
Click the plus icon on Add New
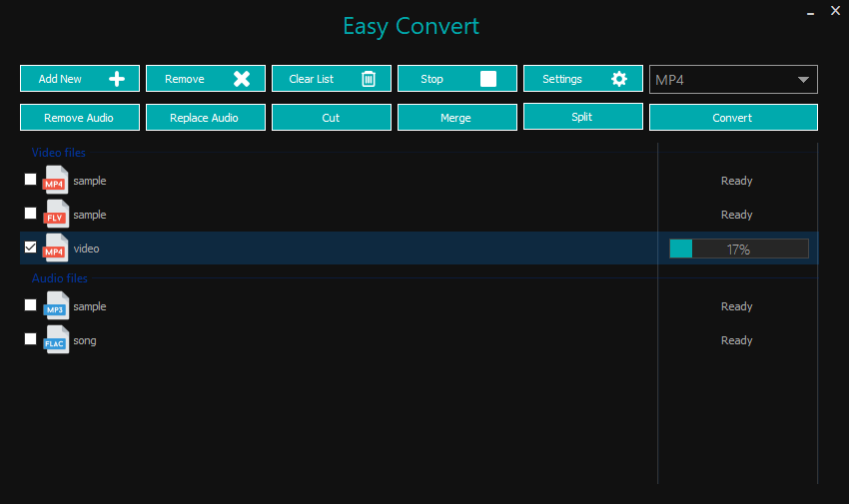pyautogui.click(x=117, y=79)
